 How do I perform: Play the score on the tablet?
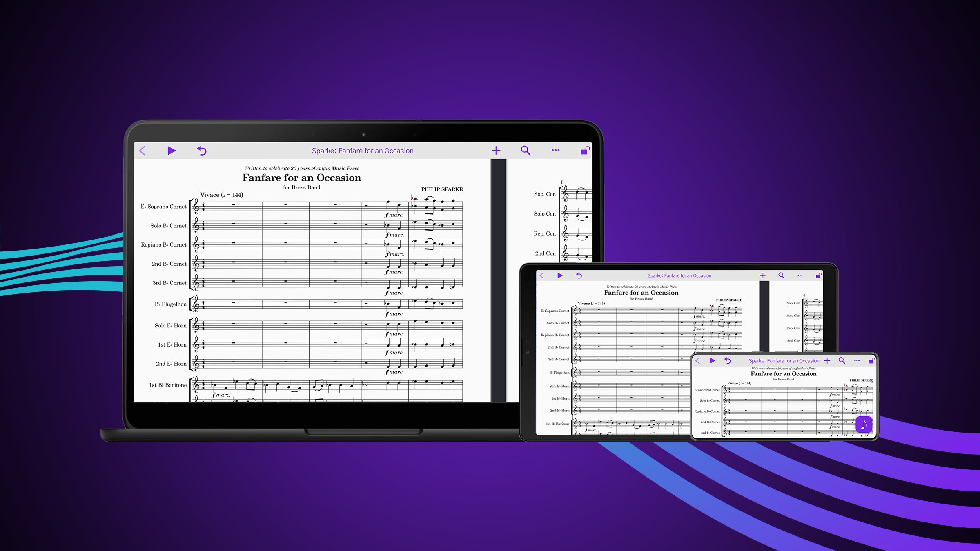coord(560,275)
